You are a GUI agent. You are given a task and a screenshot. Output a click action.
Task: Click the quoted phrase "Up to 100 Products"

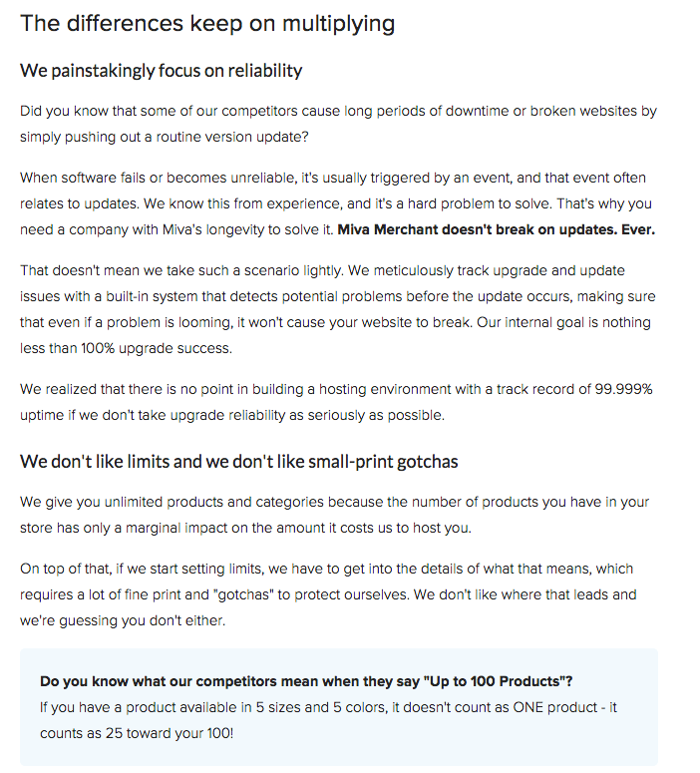[x=495, y=681]
